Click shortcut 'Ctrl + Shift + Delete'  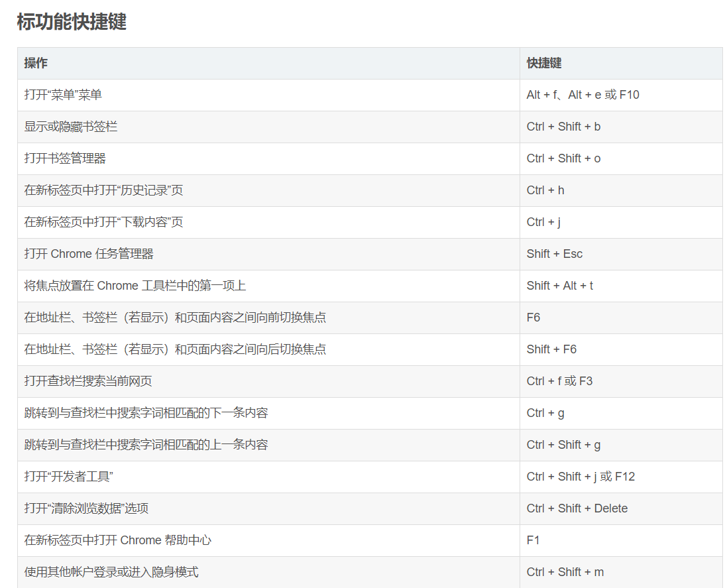[x=577, y=508]
